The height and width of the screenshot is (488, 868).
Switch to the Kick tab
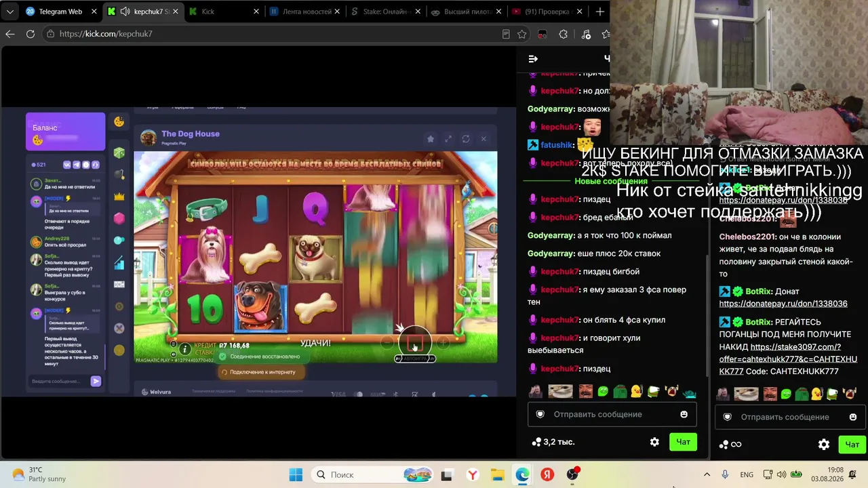pos(225,12)
